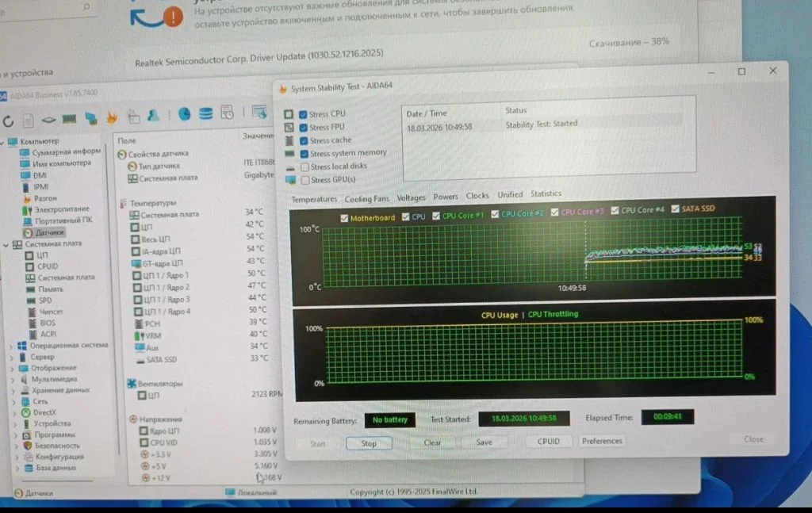Open the Powers tab
The height and width of the screenshot is (513, 812).
446,196
